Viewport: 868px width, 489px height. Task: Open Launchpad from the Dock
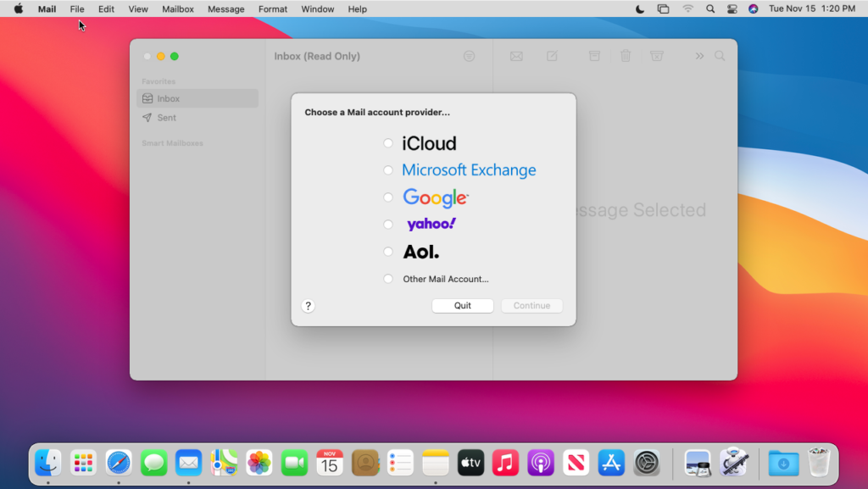click(83, 463)
